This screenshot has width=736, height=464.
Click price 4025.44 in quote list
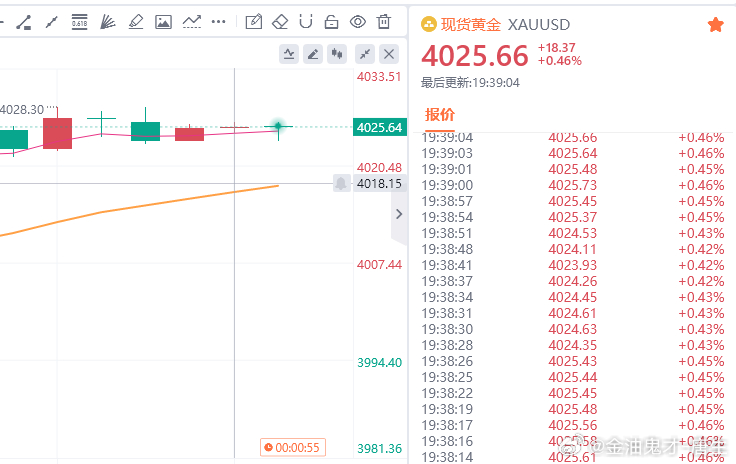coord(573,377)
